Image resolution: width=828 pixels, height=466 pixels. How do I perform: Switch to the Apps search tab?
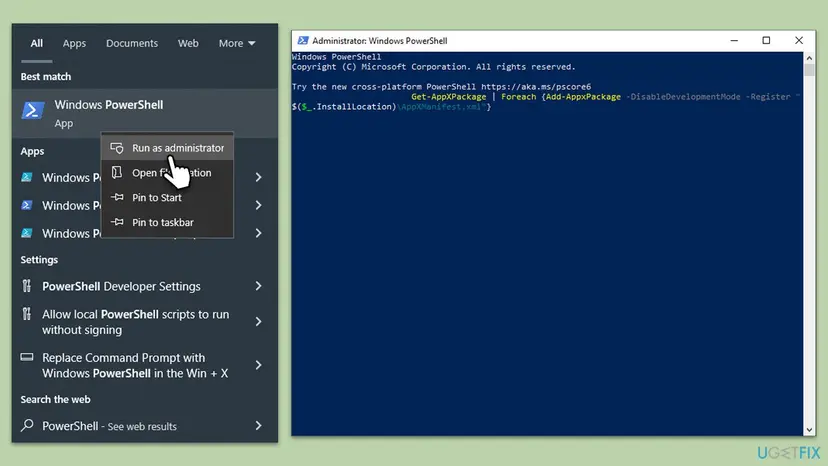pos(74,43)
